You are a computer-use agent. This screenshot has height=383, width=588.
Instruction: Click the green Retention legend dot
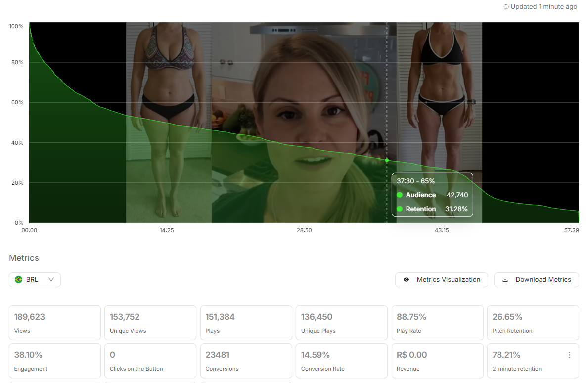point(400,209)
